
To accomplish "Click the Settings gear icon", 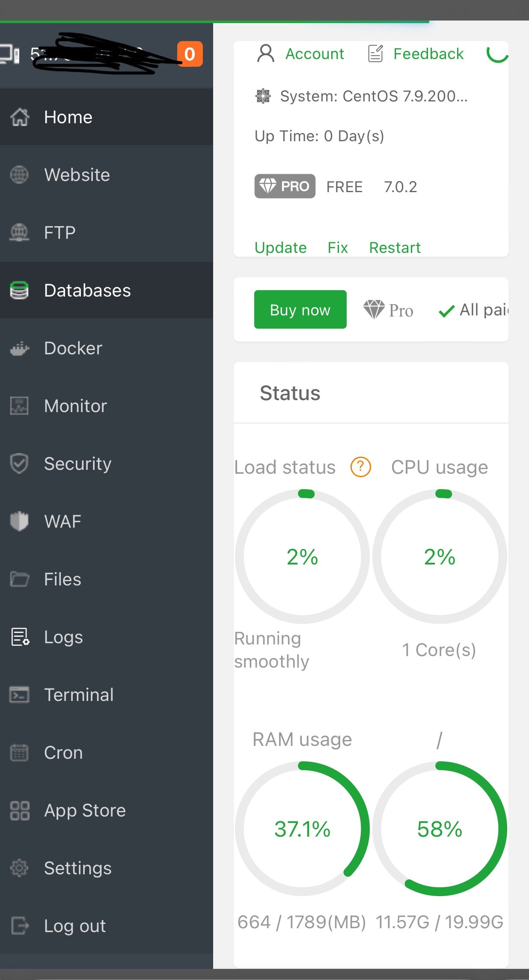I will (x=19, y=868).
